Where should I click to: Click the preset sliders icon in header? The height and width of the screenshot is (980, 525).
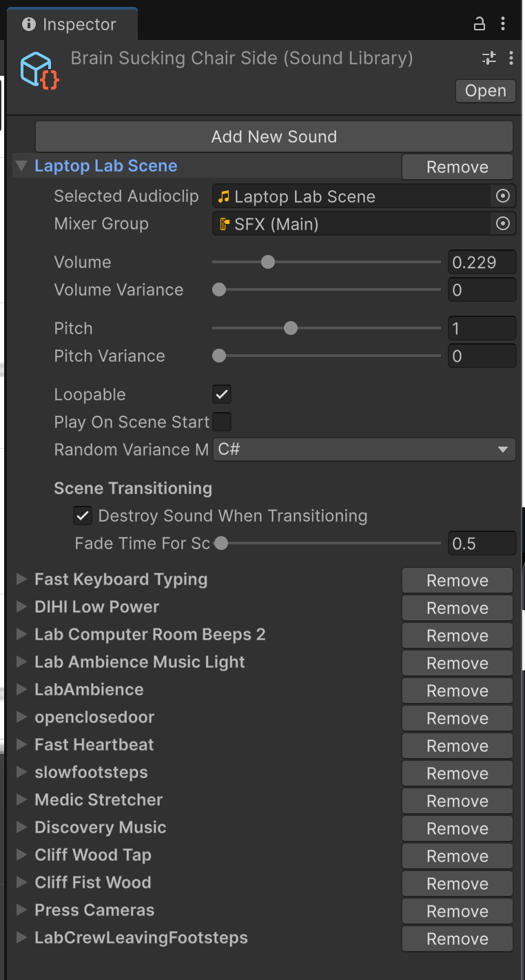[x=489, y=58]
